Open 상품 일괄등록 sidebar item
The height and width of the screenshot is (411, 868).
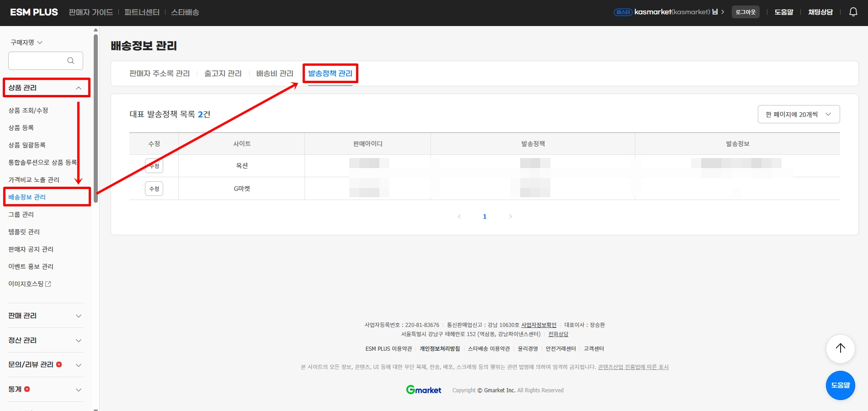27,145
